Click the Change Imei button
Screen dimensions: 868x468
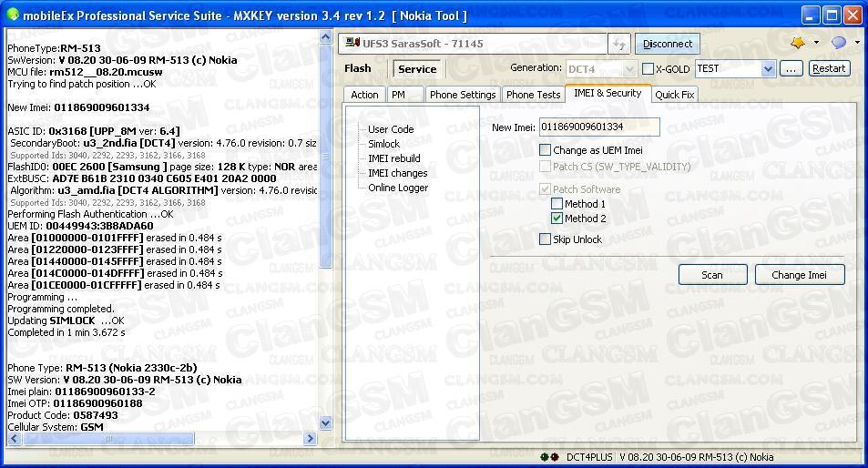[x=800, y=275]
